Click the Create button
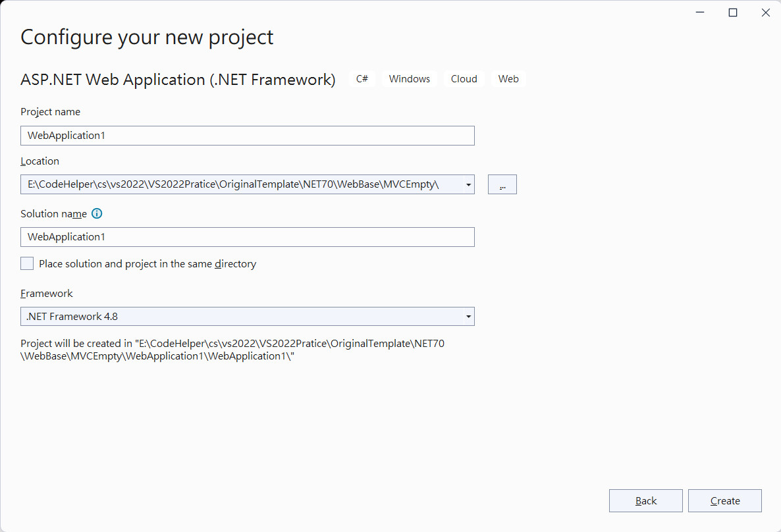This screenshot has width=781, height=532. click(x=725, y=500)
